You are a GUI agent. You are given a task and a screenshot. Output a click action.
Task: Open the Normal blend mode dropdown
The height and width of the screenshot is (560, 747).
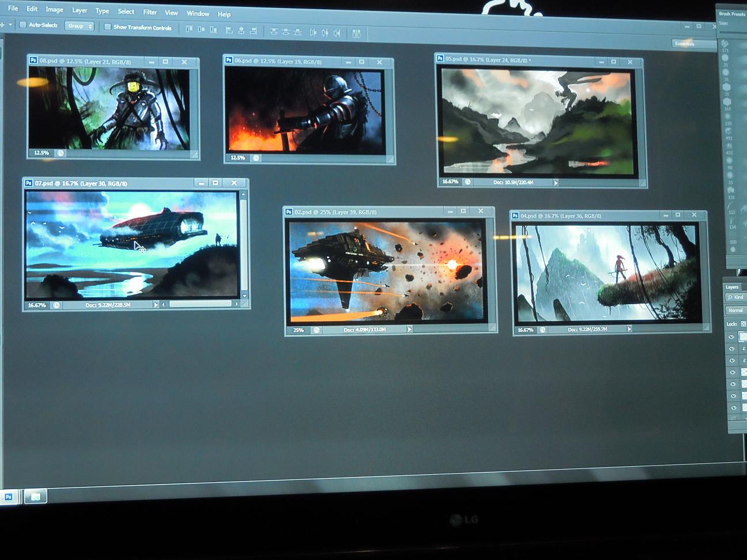(735, 311)
